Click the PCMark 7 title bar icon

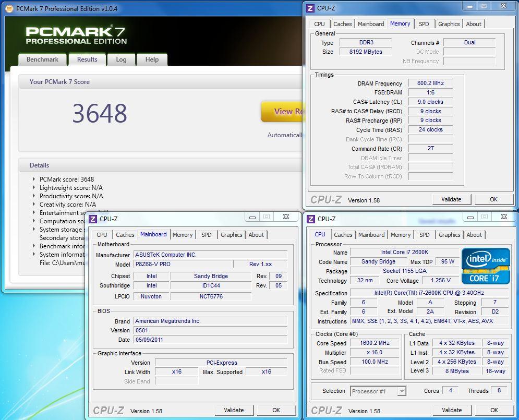(9, 8)
